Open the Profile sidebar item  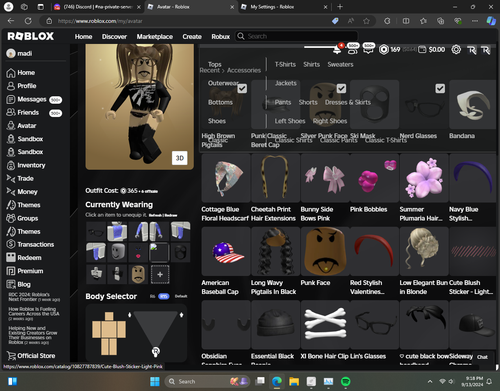[x=21, y=86]
